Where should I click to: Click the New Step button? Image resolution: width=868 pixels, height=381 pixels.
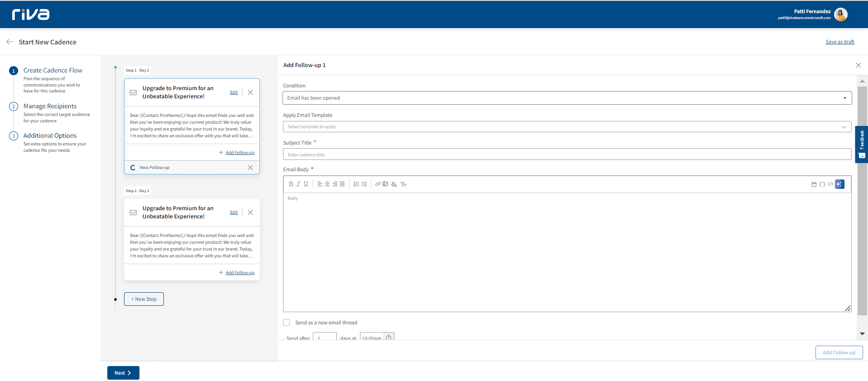pos(144,299)
